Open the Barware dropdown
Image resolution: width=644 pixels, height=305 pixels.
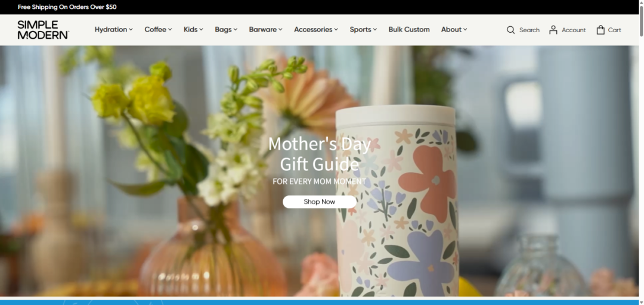(266, 30)
